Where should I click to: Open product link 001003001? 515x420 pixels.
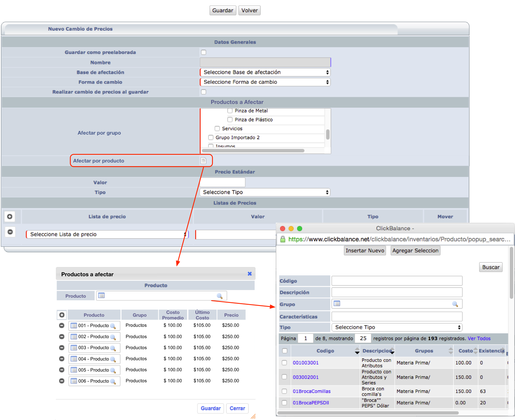point(306,363)
